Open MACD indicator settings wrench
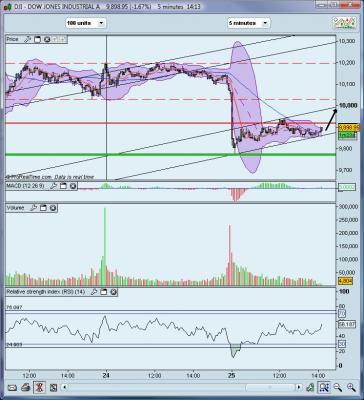This screenshot has height=400, width=364. 53,186
